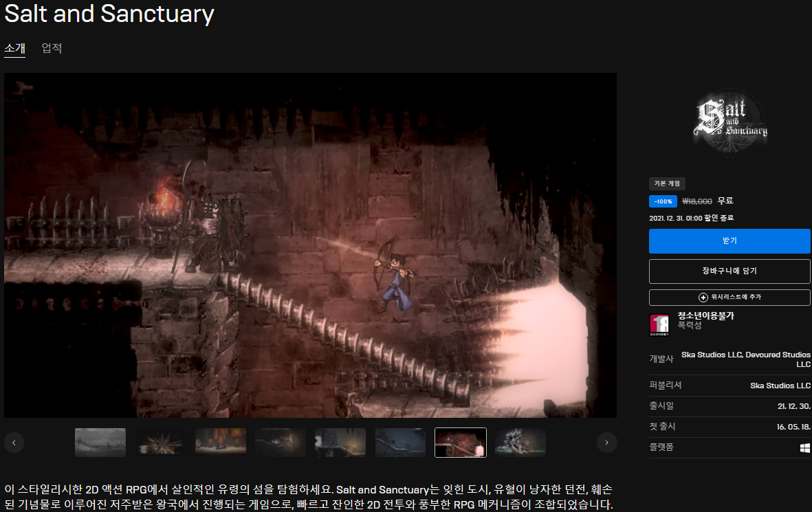Click the plus icon in wishlist button
The width and height of the screenshot is (812, 512).
703,297
